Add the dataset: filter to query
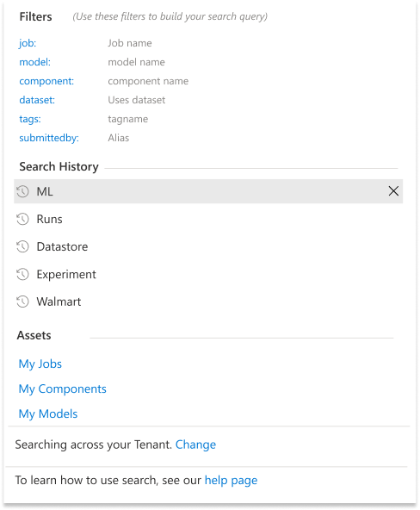Image resolution: width=420 pixels, height=510 pixels. tap(37, 100)
